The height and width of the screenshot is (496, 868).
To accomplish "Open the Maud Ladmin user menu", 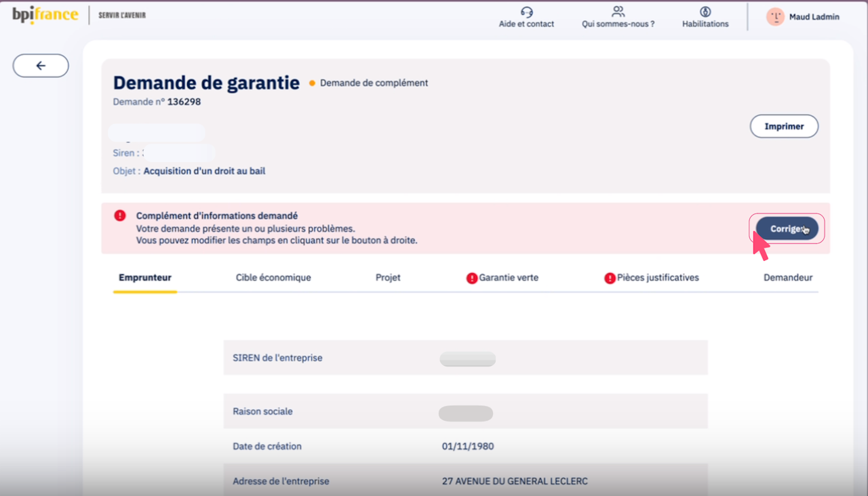I will [814, 17].
